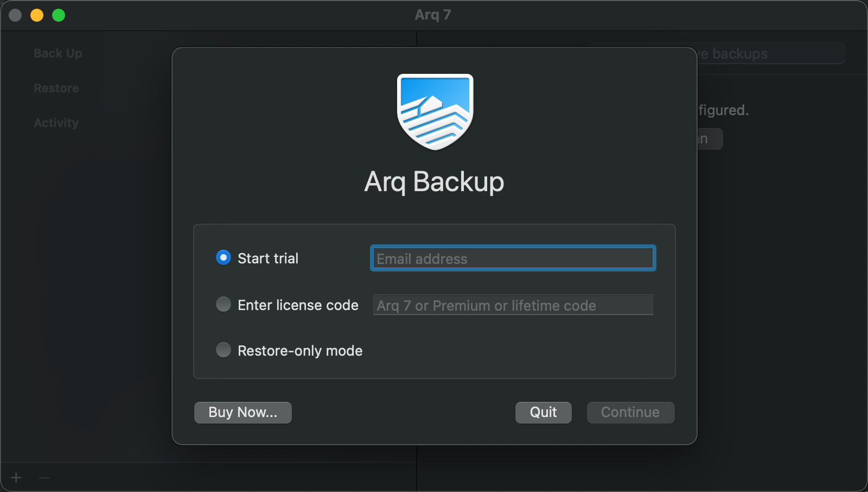Open the Activity sidebar section
Screen dimensions: 868x492
56,123
